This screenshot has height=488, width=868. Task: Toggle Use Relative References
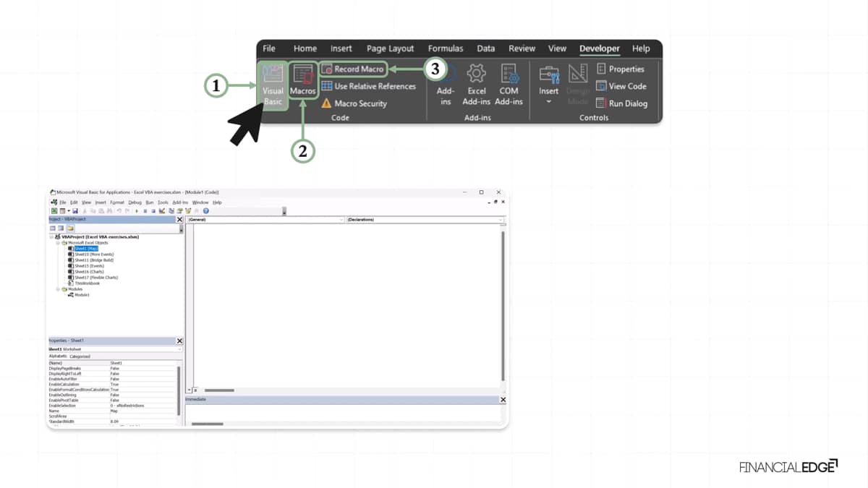coord(368,86)
